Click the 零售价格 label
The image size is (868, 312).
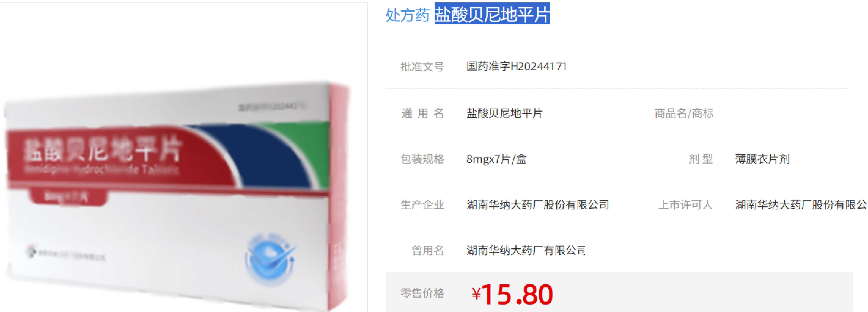click(x=422, y=293)
